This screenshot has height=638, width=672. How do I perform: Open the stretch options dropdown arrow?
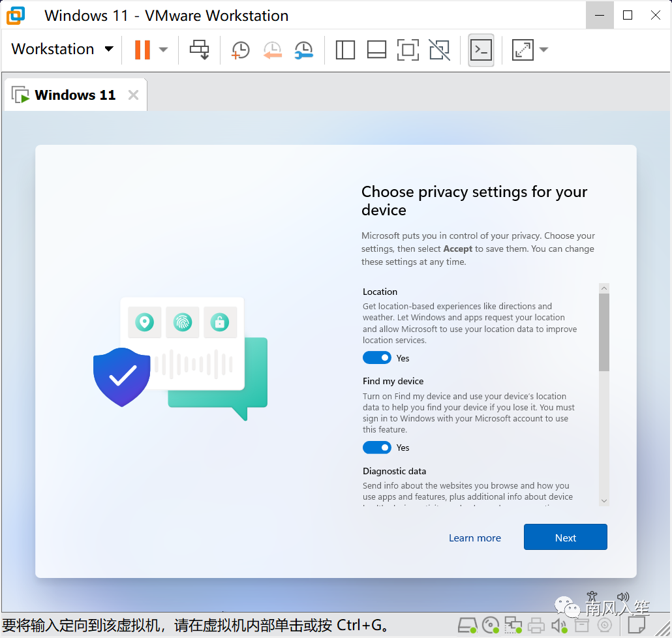[x=544, y=50]
